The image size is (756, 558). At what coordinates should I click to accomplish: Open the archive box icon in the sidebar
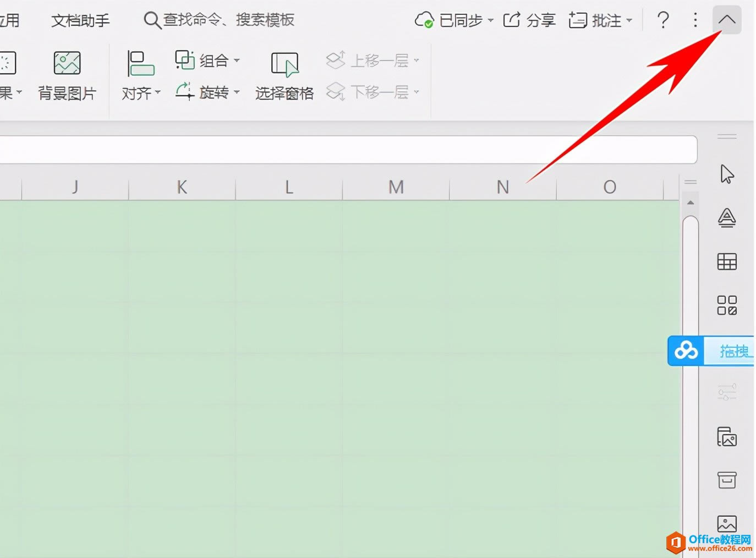click(x=727, y=480)
